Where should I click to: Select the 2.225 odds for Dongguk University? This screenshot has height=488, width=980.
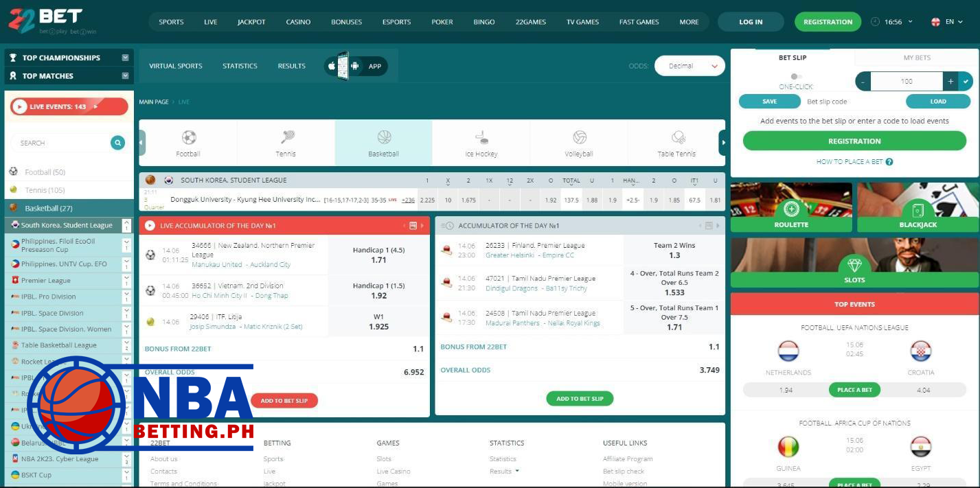427,200
